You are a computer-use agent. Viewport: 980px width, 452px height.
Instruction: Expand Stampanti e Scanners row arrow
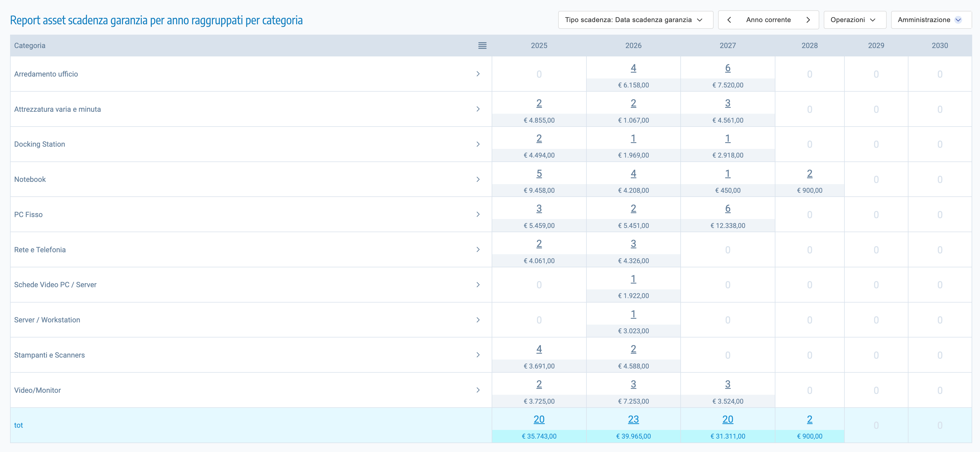[478, 355]
